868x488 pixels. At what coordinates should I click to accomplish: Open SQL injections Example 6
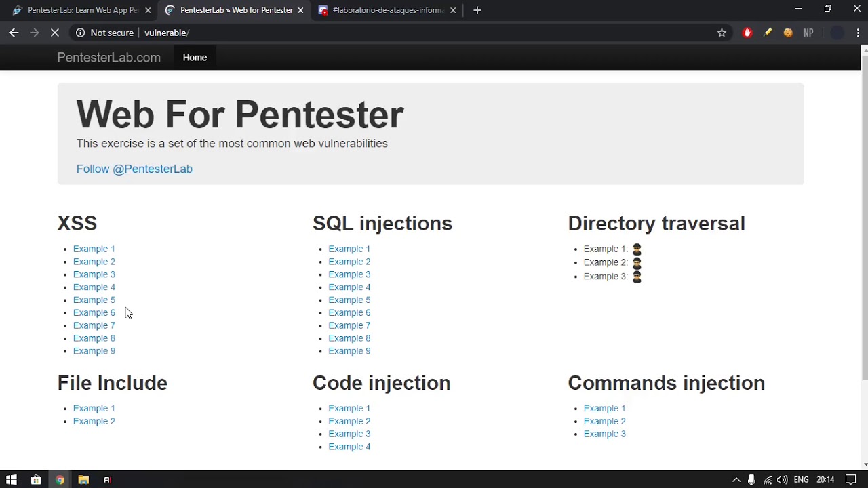349,312
